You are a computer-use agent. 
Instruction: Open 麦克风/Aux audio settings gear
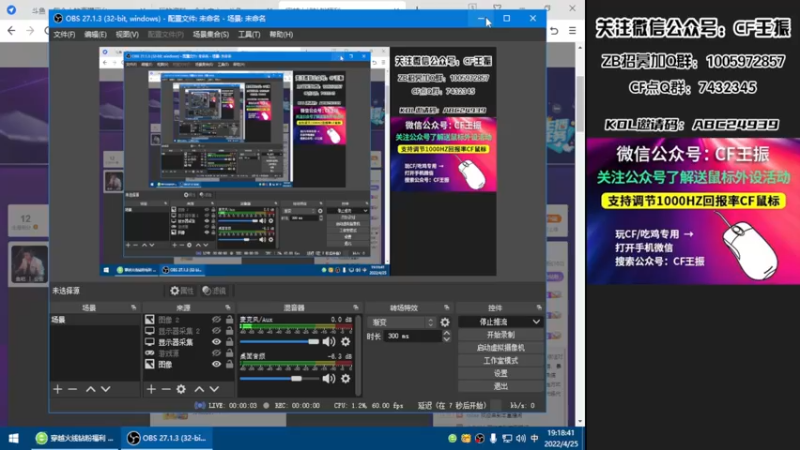click(345, 341)
